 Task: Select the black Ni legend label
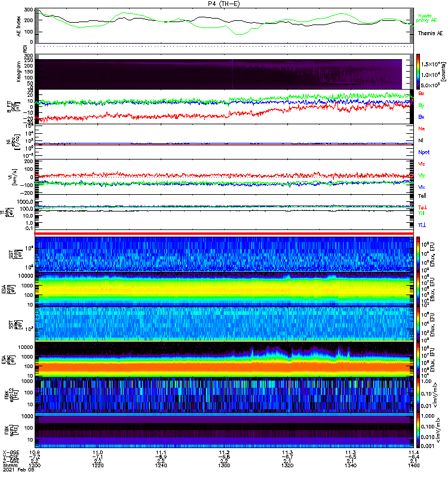tap(421, 140)
